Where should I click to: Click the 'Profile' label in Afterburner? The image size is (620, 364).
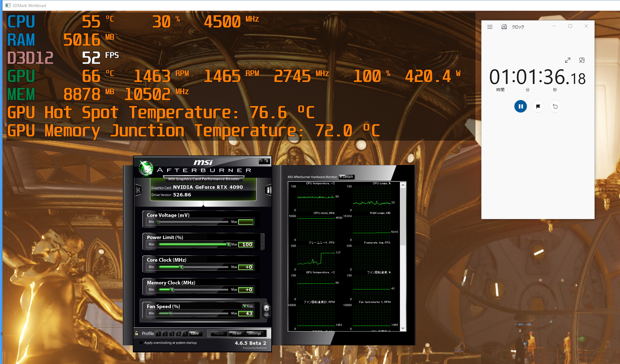(148, 333)
